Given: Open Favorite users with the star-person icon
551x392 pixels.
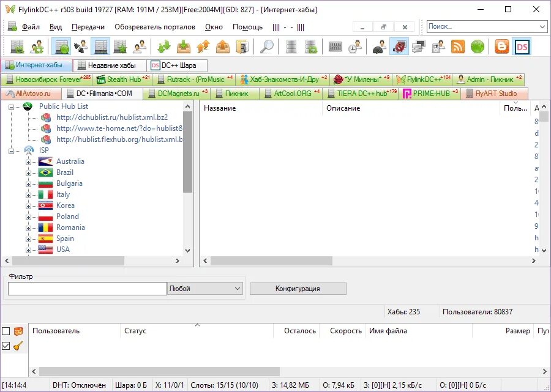Looking at the screenshot, I should (140, 46).
